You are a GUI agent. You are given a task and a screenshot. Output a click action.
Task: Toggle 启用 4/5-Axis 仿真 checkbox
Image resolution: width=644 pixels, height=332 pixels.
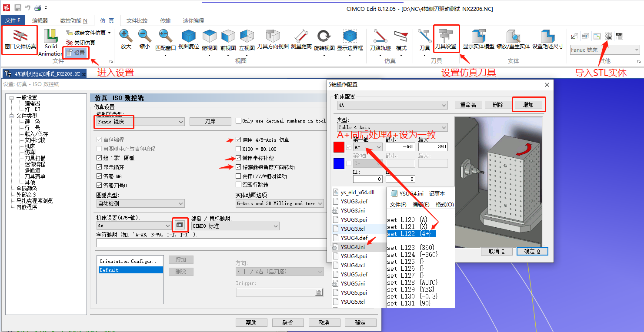coord(238,140)
